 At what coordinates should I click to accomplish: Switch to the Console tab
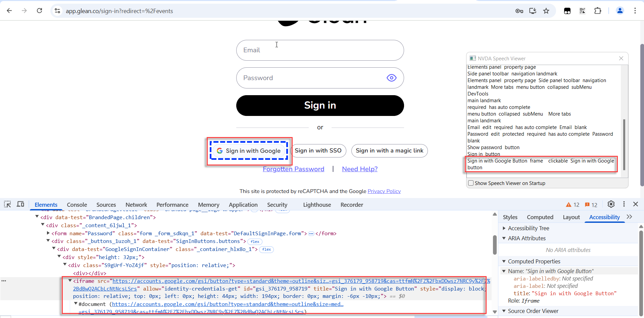(77, 205)
